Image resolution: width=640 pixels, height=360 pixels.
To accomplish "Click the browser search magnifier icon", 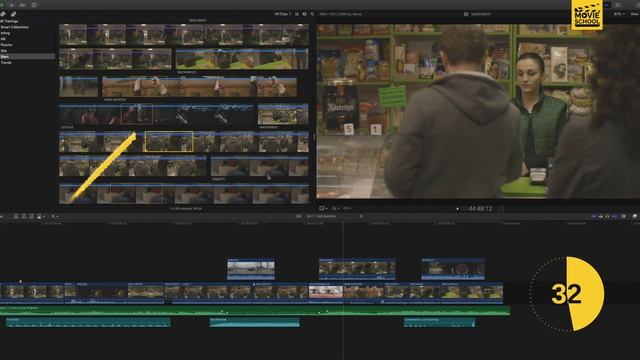I will click(312, 14).
